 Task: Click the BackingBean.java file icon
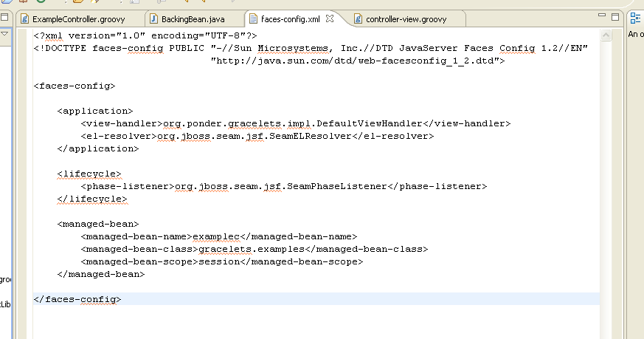click(x=154, y=18)
